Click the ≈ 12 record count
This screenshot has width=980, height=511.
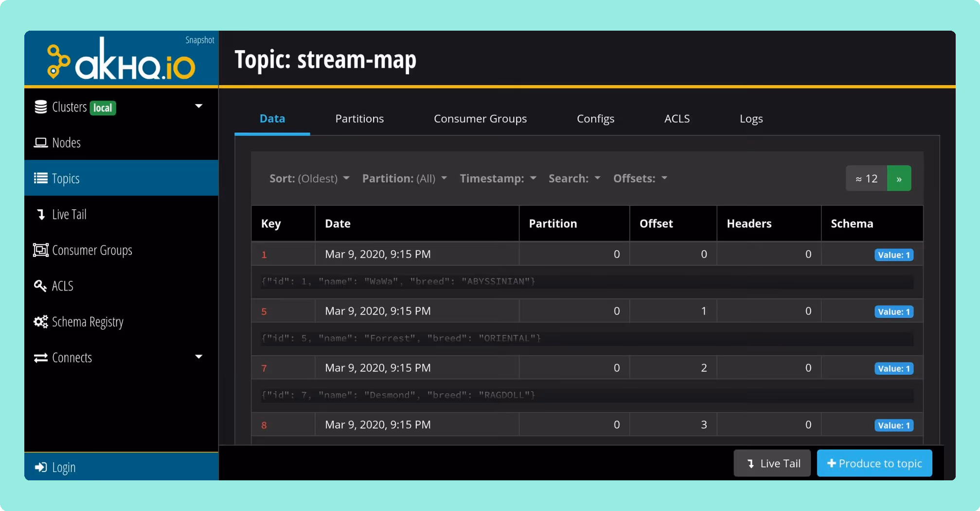866,179
